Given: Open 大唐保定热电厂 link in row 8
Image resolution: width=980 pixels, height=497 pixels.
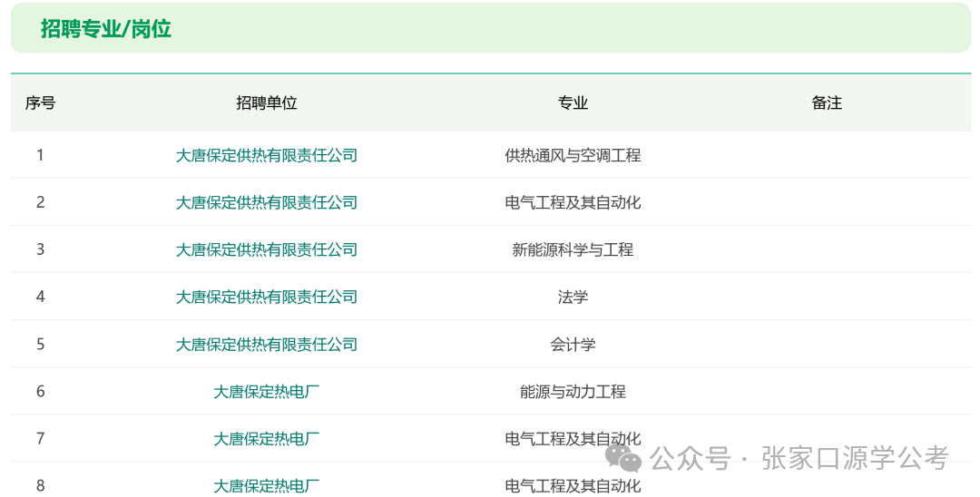Looking at the screenshot, I should (x=266, y=486).
